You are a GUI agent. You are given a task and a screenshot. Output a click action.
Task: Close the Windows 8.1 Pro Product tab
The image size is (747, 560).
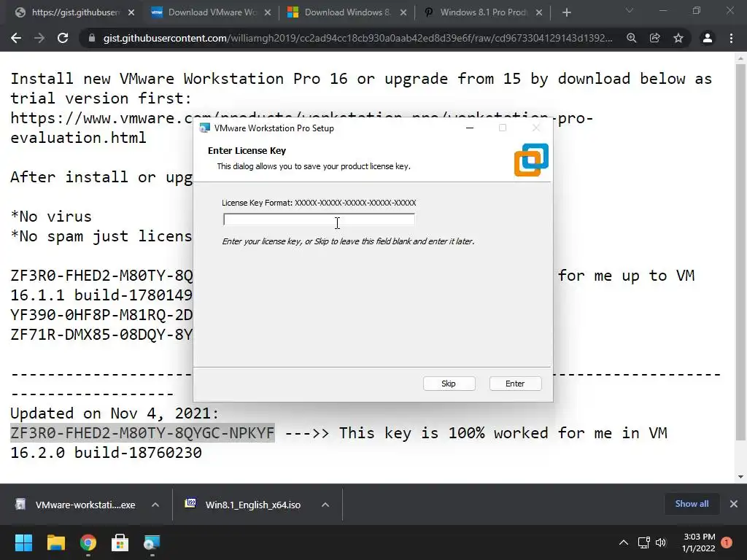[x=539, y=12]
